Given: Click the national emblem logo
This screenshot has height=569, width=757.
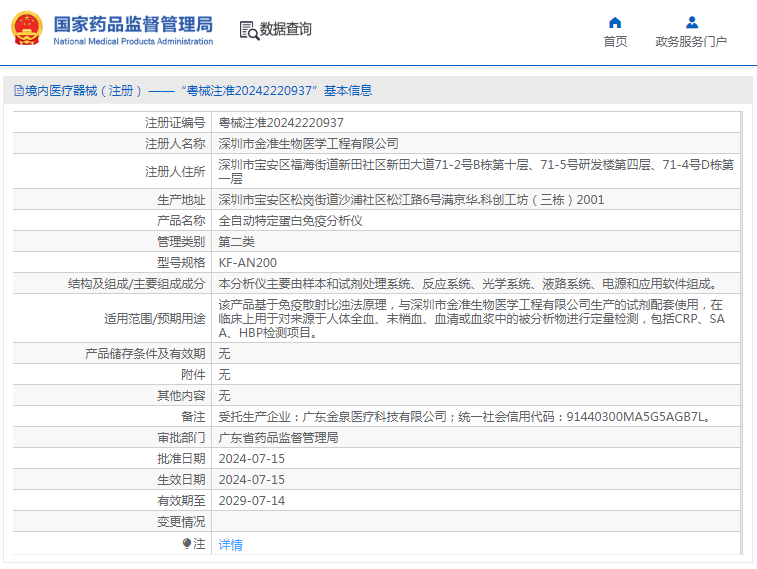Looking at the screenshot, I should [27, 29].
